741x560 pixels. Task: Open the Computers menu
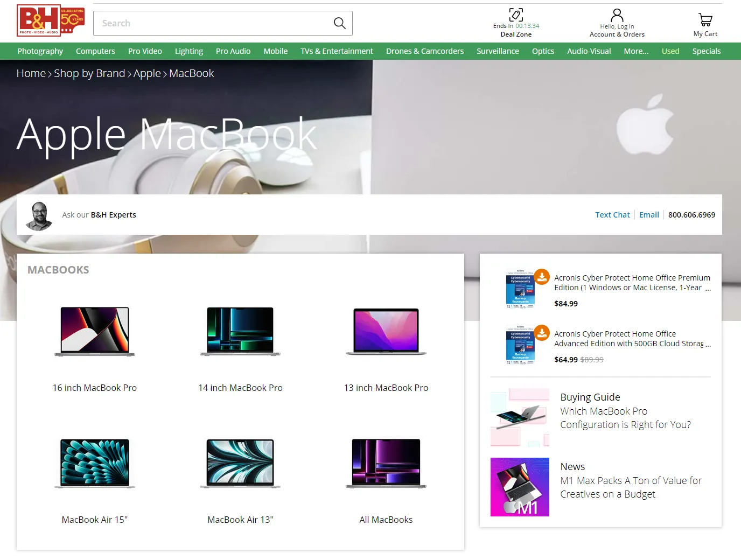point(95,51)
